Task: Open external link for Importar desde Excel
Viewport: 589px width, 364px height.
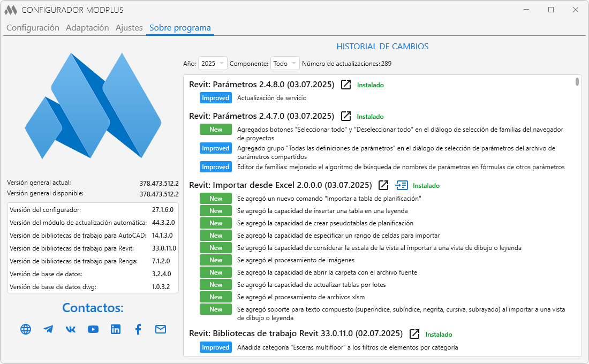Action: (383, 185)
